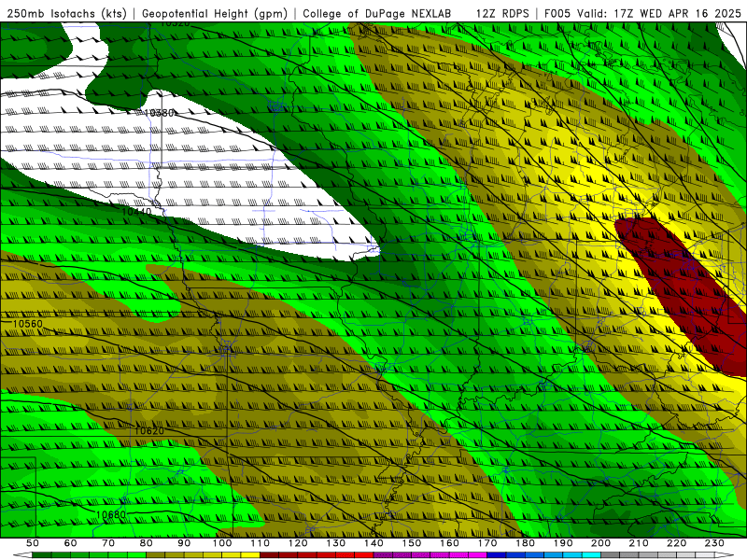Click the 160 value on the color scale
Image resolution: width=747 pixels, height=560 pixels.
click(449, 543)
